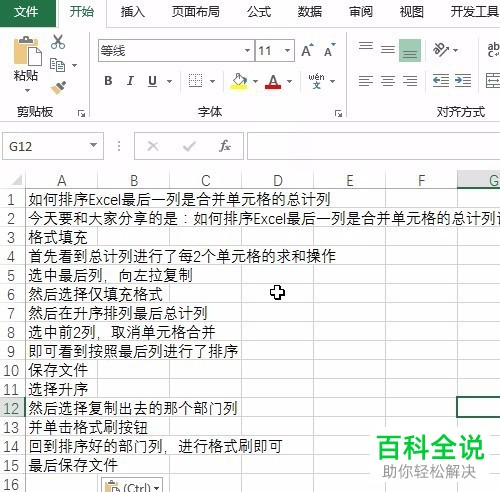500x492 pixels.
Task: Decrease indent icon
Action: pyautogui.click(x=441, y=81)
